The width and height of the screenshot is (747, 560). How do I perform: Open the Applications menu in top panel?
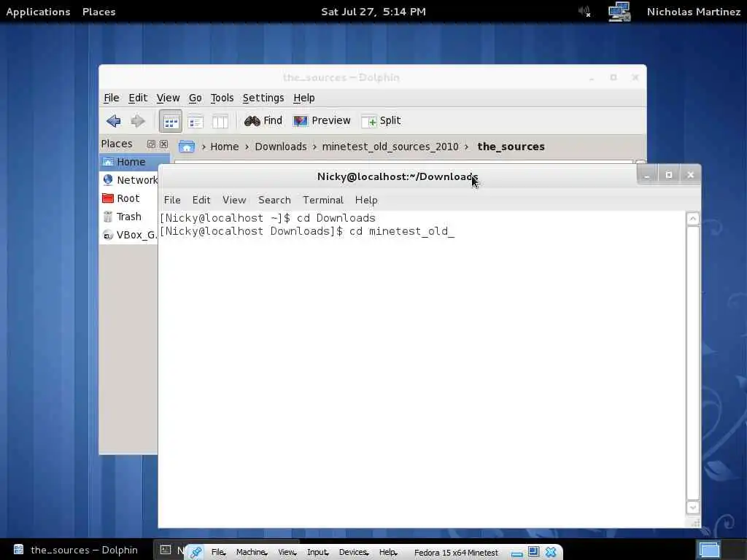coord(38,12)
